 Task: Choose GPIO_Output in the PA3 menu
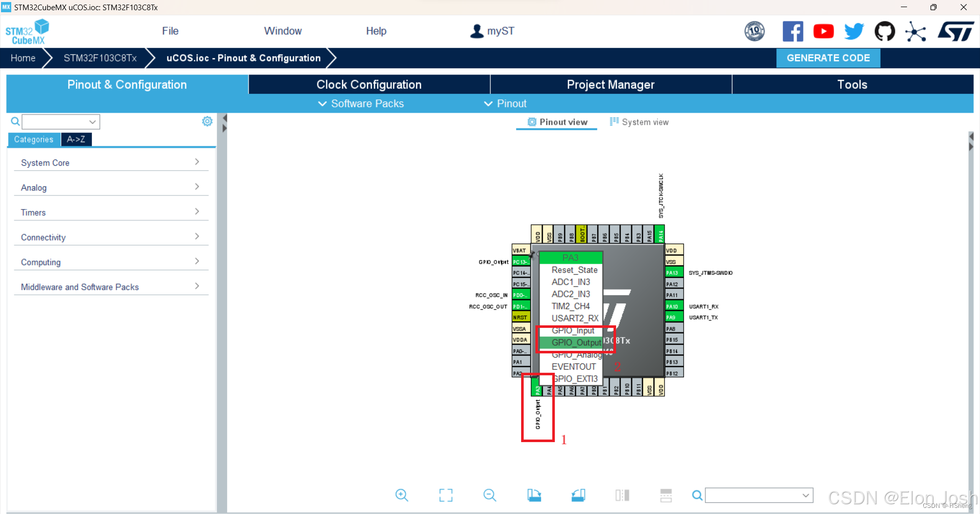(x=571, y=343)
